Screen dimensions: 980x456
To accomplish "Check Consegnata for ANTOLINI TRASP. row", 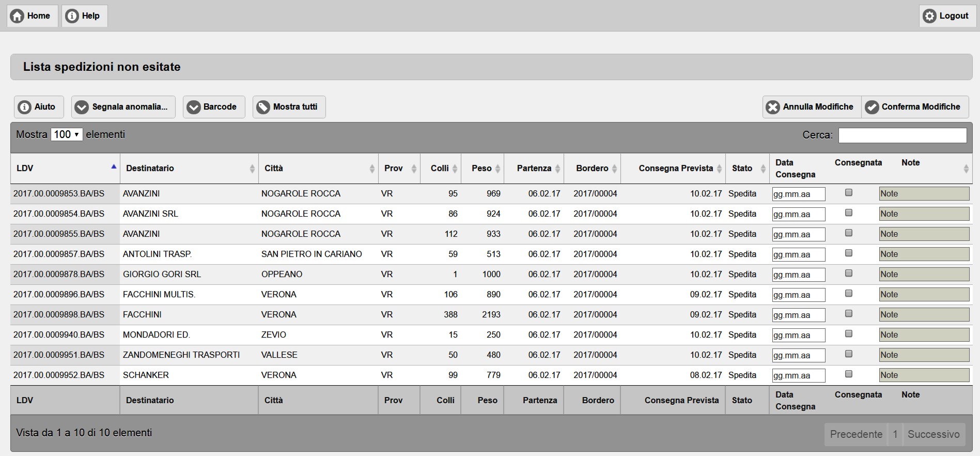I will 848,253.
